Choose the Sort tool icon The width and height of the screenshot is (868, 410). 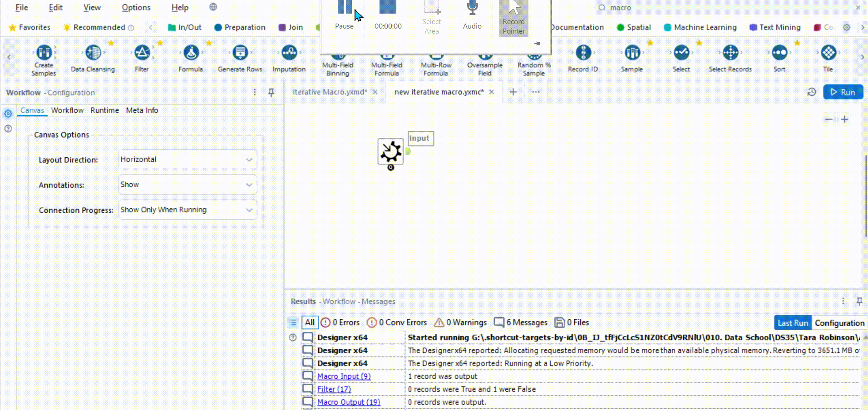coord(779,53)
